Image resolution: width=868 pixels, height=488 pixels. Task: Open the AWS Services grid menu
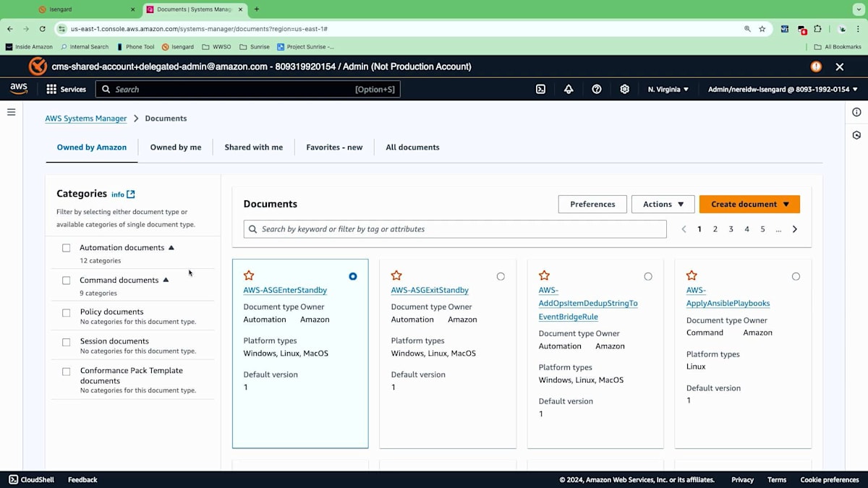pyautogui.click(x=66, y=89)
